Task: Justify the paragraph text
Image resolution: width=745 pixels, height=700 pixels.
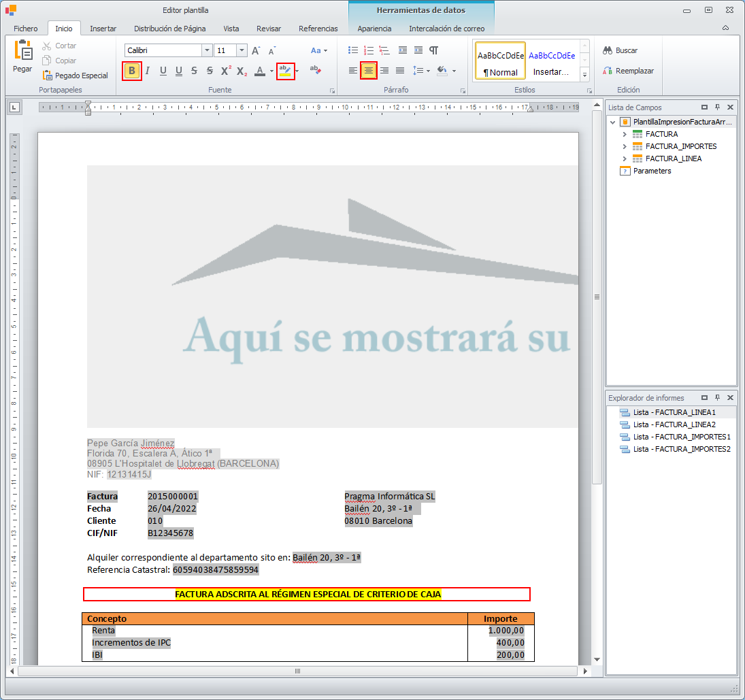Action: coord(400,71)
